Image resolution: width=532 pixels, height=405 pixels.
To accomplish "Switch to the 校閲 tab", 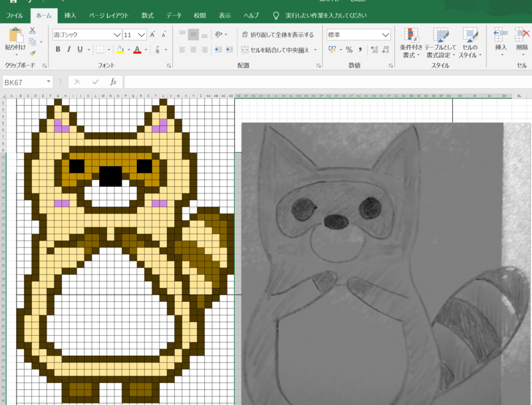I will tap(200, 15).
